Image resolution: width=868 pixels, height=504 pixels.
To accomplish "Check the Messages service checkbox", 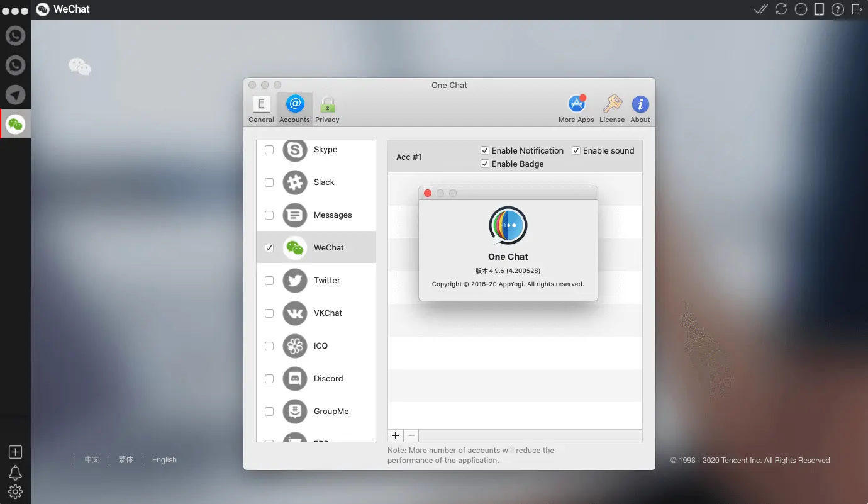I will click(269, 215).
